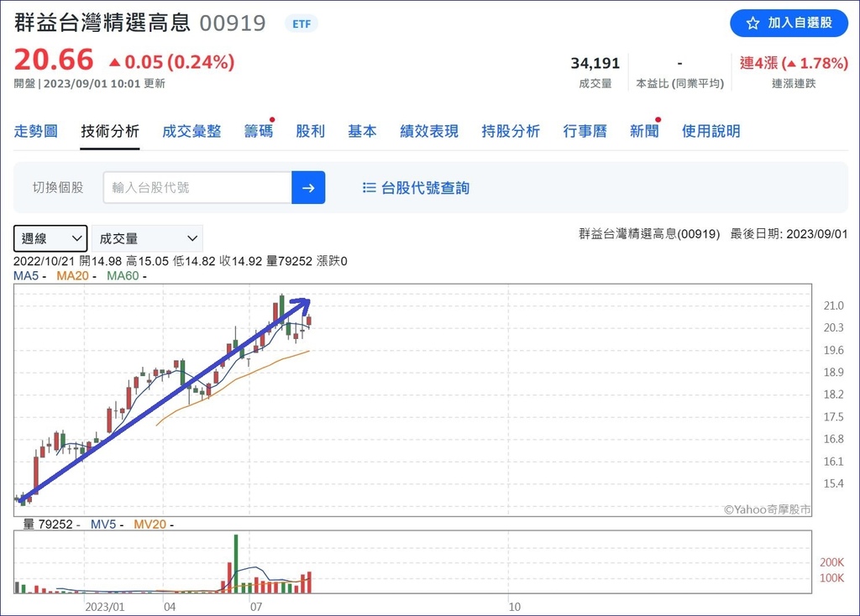Click the MA60 legend label

(123, 275)
